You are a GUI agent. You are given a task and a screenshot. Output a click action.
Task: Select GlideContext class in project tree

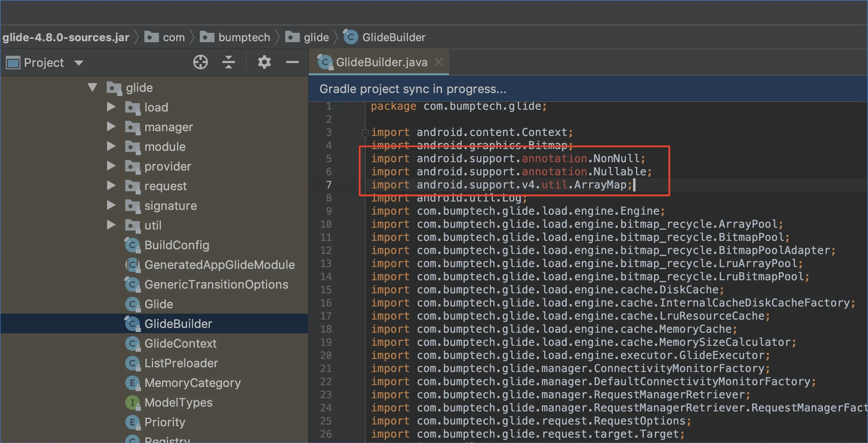tap(180, 343)
